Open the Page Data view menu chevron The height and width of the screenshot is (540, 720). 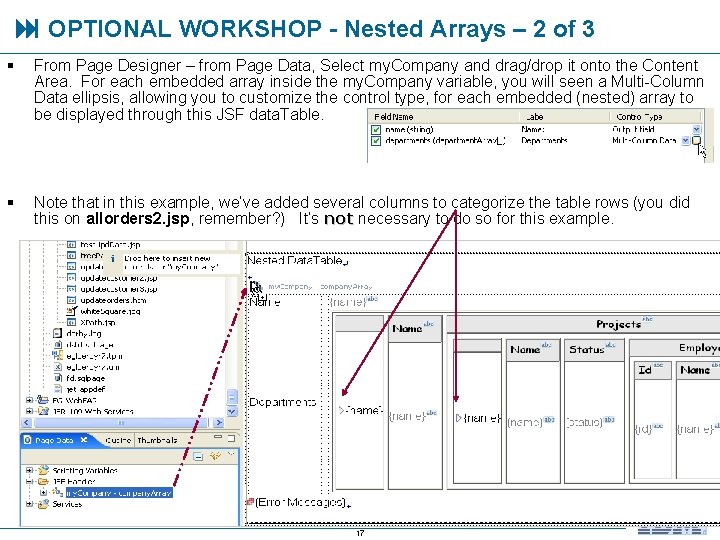coord(231,455)
